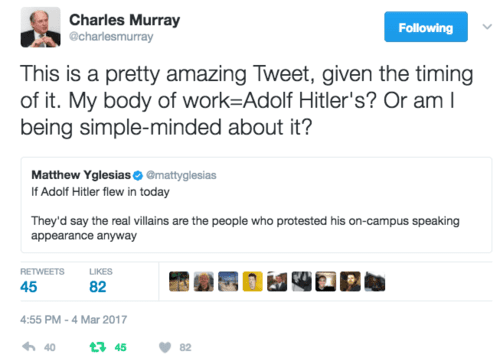View the 45 retweets list
This screenshot has height=361, width=500.
[x=42, y=281]
